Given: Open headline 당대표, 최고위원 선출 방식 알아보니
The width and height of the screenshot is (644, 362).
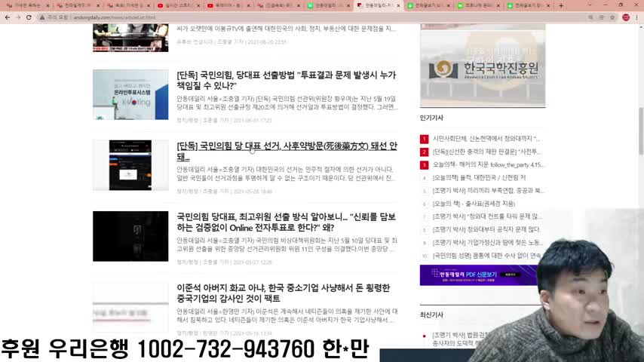Looking at the screenshot, I should click(x=287, y=222).
